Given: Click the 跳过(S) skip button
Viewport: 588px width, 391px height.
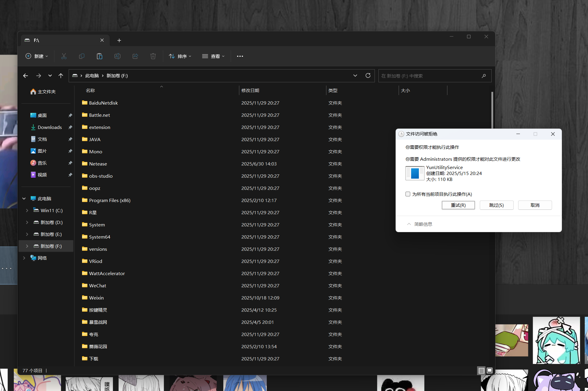Looking at the screenshot, I should coord(496,205).
